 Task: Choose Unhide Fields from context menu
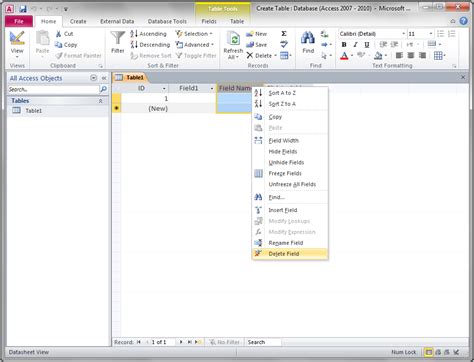pos(290,162)
